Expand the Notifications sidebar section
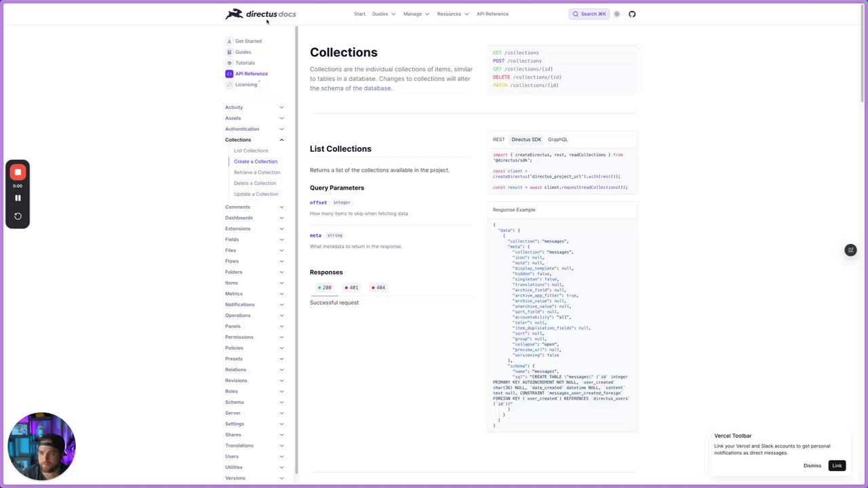The height and width of the screenshot is (488, 868). point(254,304)
